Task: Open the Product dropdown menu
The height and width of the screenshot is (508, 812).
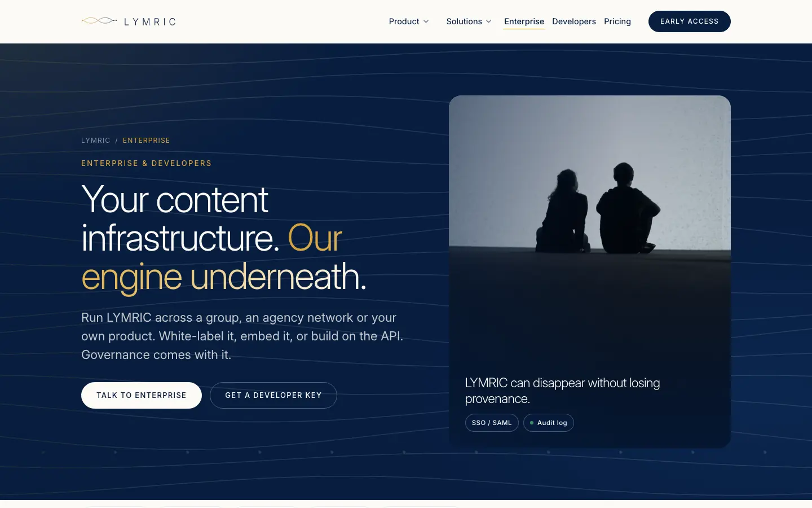Action: point(409,21)
